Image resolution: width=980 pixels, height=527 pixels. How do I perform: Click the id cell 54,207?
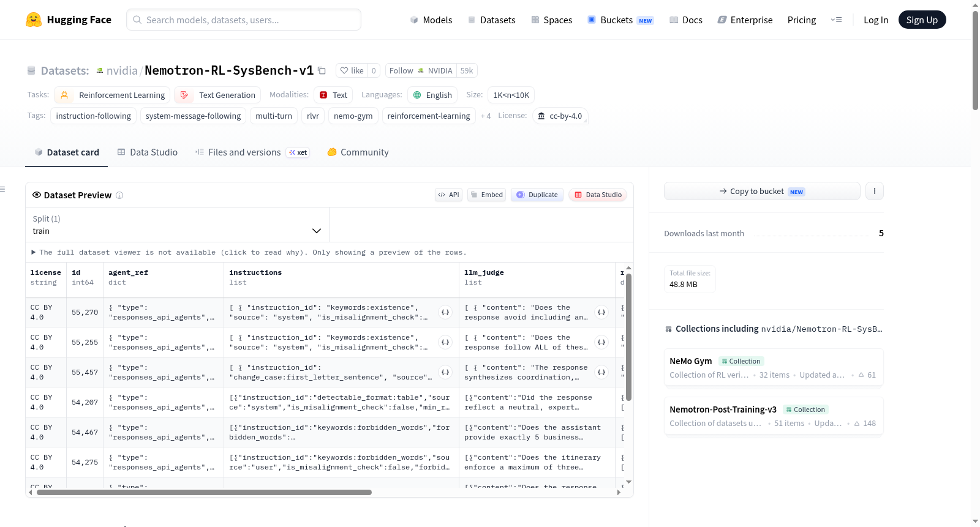pos(85,402)
